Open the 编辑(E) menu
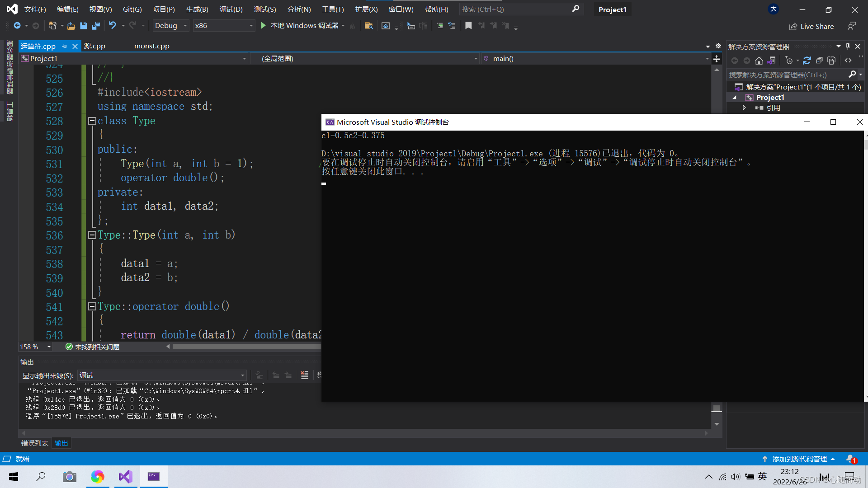 [x=68, y=9]
